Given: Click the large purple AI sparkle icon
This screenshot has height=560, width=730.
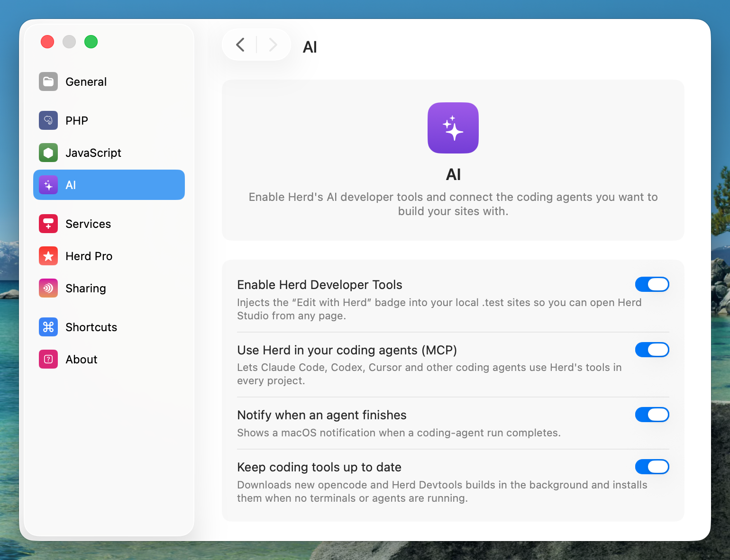Looking at the screenshot, I should (453, 128).
